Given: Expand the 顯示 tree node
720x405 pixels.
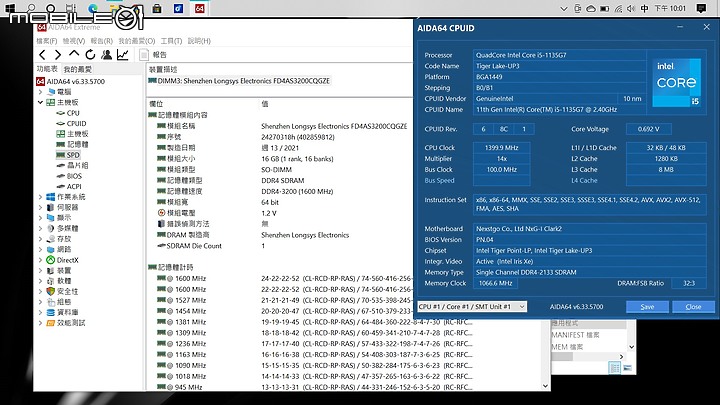Looking at the screenshot, I should (x=40, y=218).
